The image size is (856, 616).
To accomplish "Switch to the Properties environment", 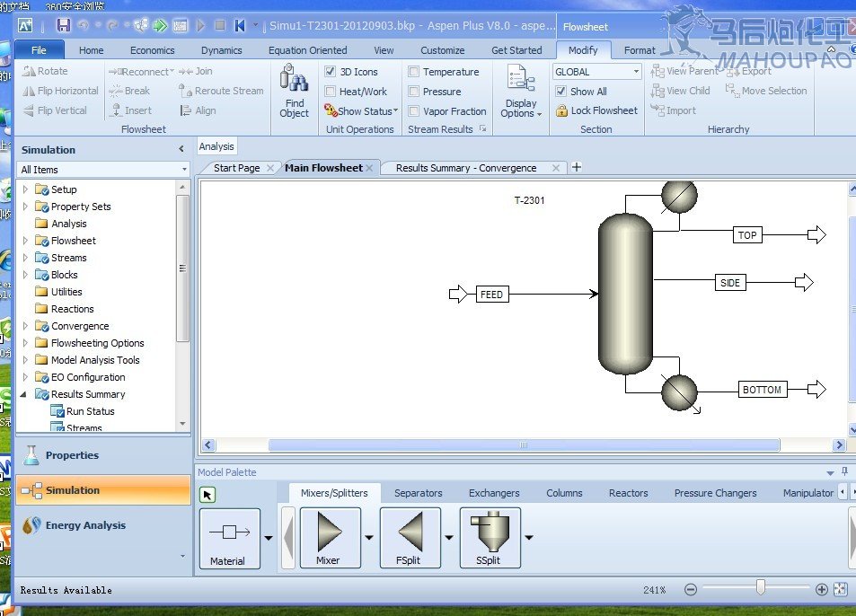I will [x=103, y=455].
